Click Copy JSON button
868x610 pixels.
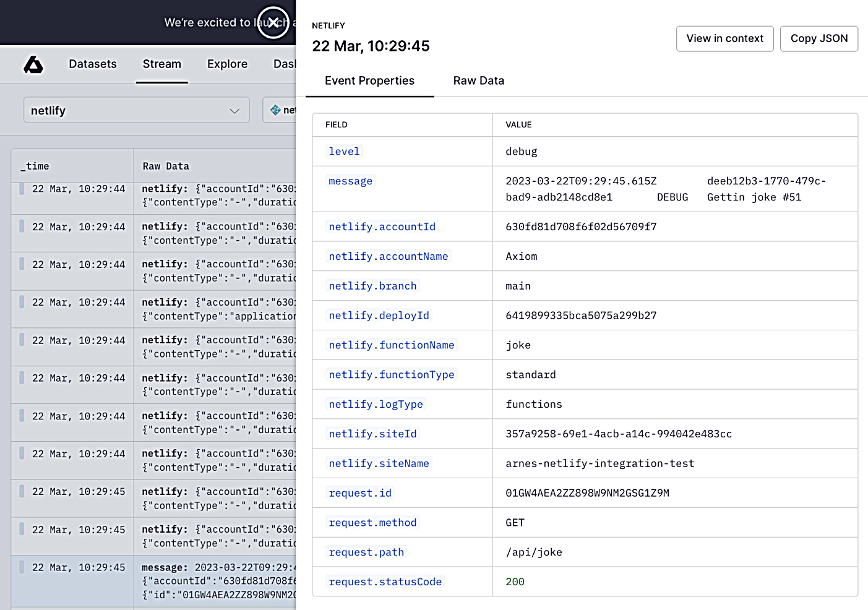819,38
